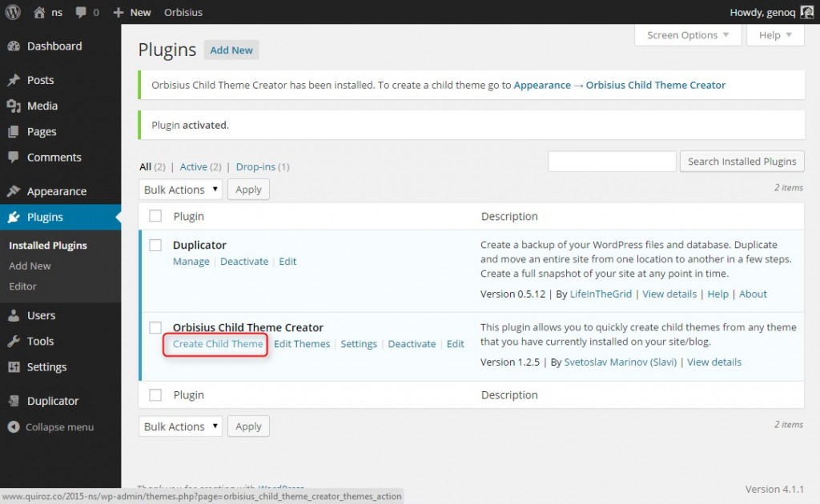The image size is (820, 504).
Task: Check the select-all checkbox in table header
Action: coord(155,216)
